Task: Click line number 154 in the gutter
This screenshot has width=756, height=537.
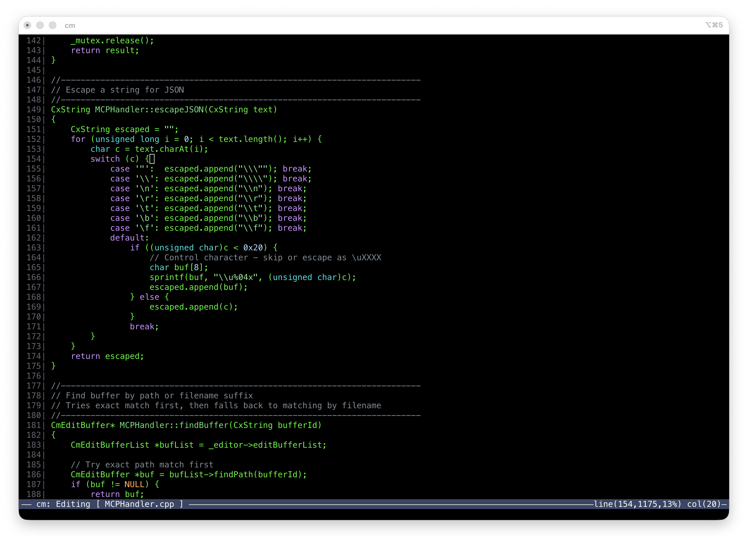Action: [x=33, y=159]
